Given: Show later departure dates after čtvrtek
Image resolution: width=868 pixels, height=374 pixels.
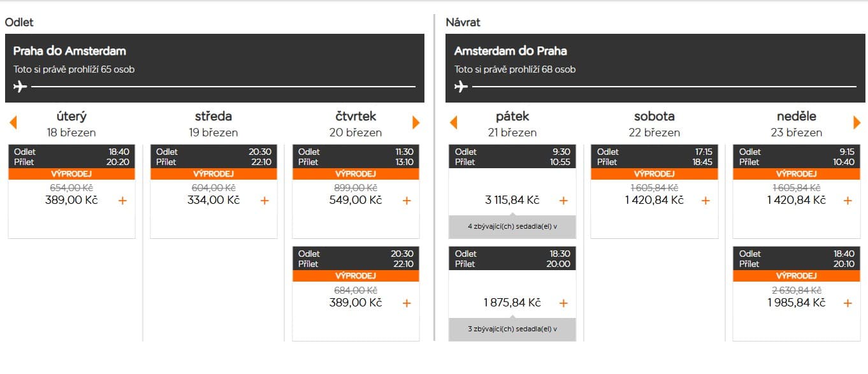Looking at the screenshot, I should point(417,122).
